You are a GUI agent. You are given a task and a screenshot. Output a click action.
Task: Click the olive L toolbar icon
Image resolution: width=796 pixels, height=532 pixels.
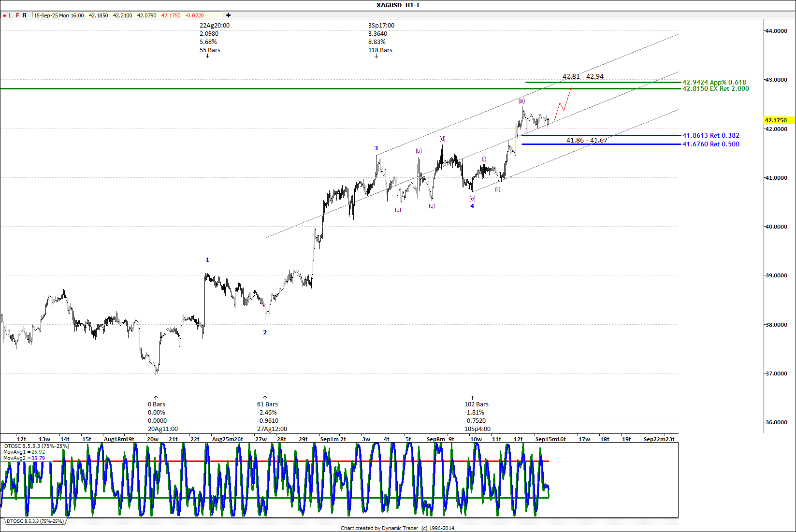click(11, 15)
